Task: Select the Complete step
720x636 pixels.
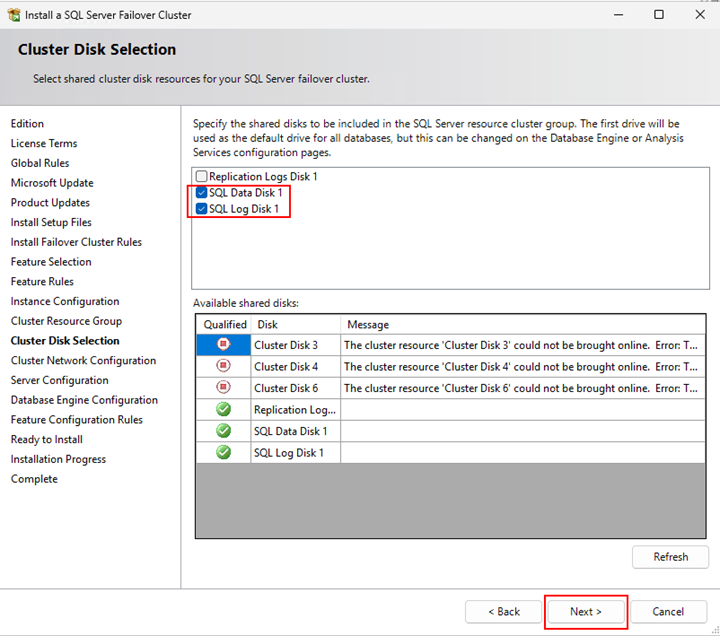Action: click(34, 479)
